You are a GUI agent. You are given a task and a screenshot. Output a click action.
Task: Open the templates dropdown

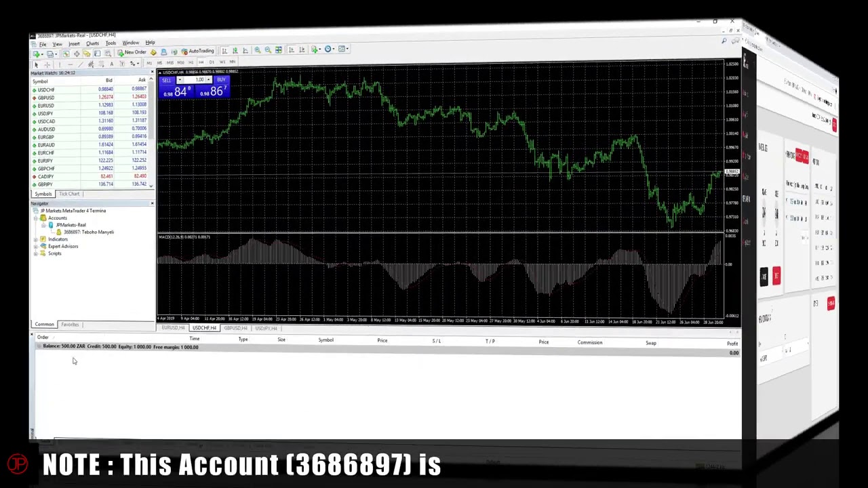[x=343, y=49]
